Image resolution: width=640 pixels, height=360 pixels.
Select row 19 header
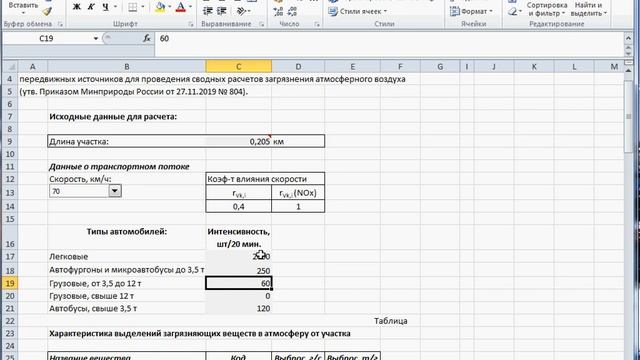point(10,283)
